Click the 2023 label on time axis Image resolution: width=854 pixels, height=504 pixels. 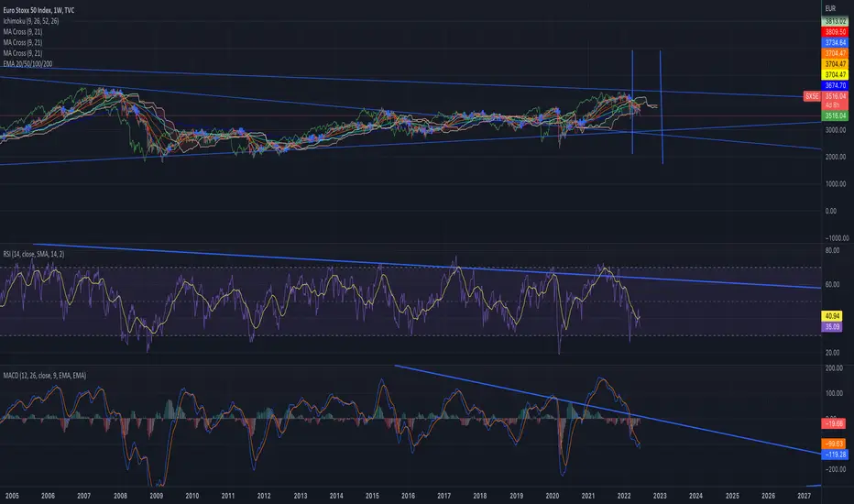click(x=660, y=496)
